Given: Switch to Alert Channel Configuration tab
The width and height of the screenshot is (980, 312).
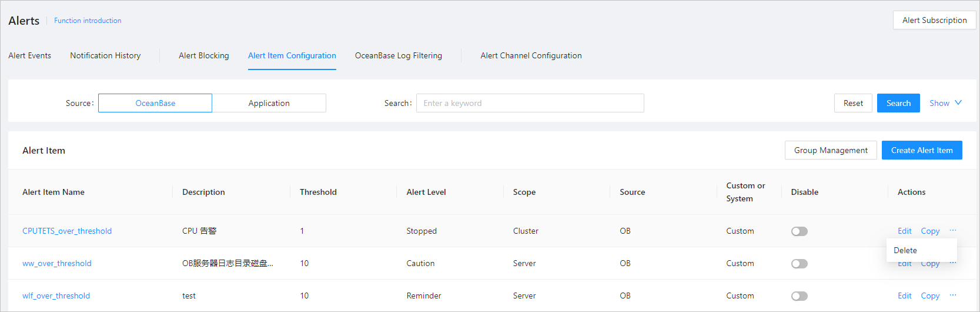Looking at the screenshot, I should (531, 55).
